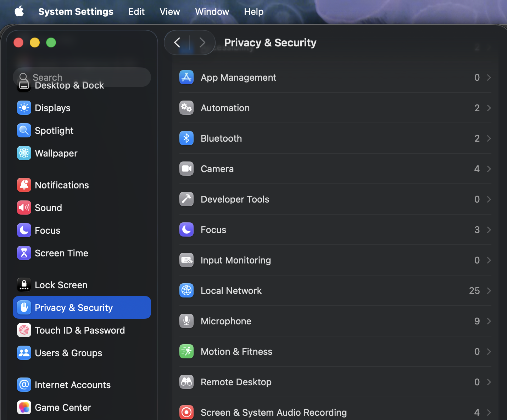
Task: Click the Displays sidebar icon
Action: 24,108
